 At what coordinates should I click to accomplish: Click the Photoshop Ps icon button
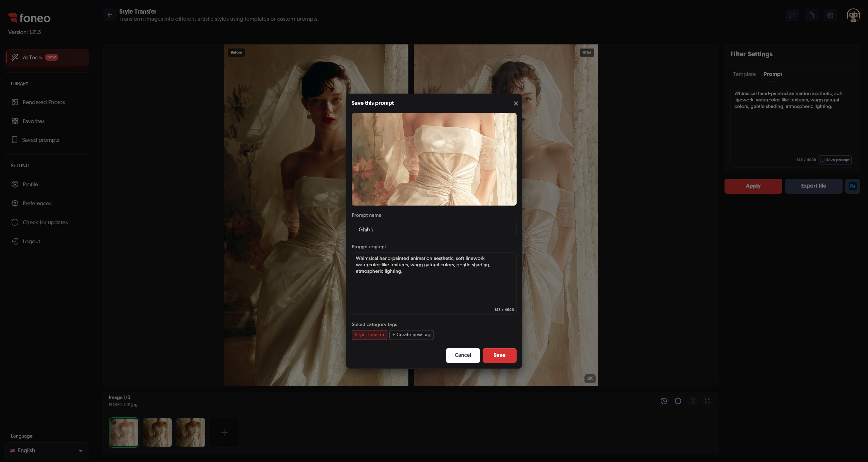[852, 186]
